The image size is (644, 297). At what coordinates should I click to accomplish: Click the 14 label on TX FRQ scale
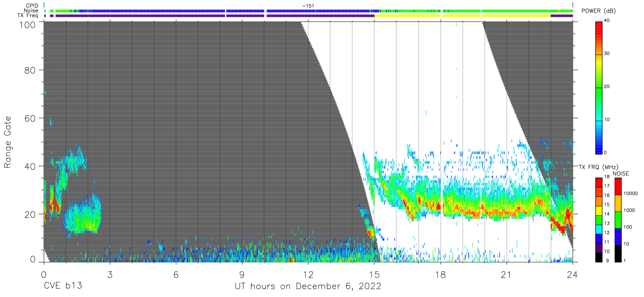(607, 214)
